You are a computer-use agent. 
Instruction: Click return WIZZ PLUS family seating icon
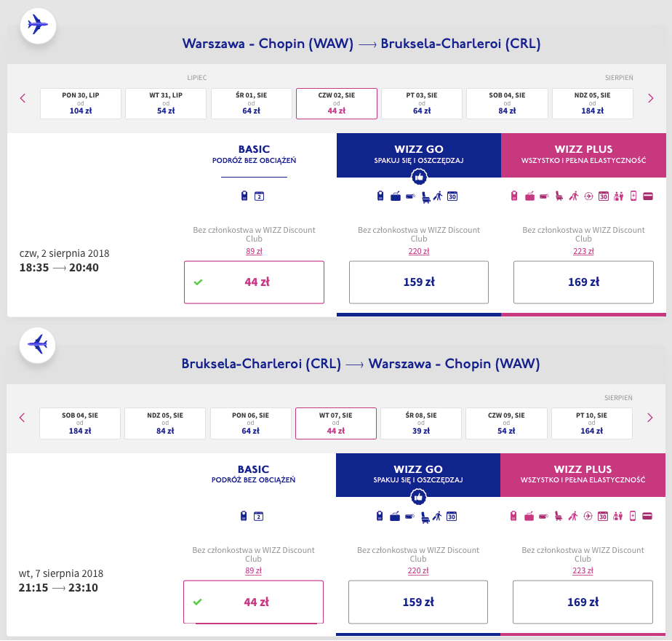click(617, 517)
